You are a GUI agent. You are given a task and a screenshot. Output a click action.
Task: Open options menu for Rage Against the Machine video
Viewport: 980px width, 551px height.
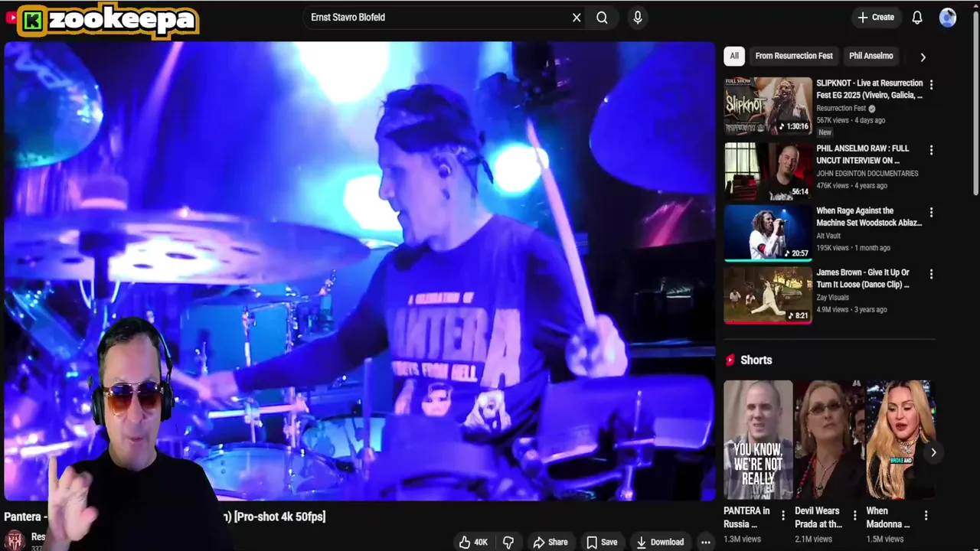pos(931,212)
